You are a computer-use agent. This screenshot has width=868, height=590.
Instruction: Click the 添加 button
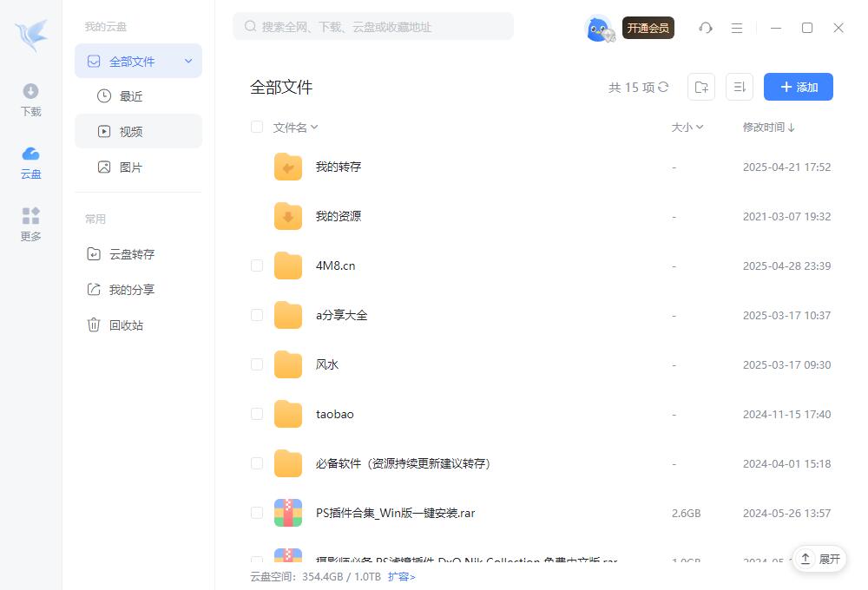click(798, 87)
